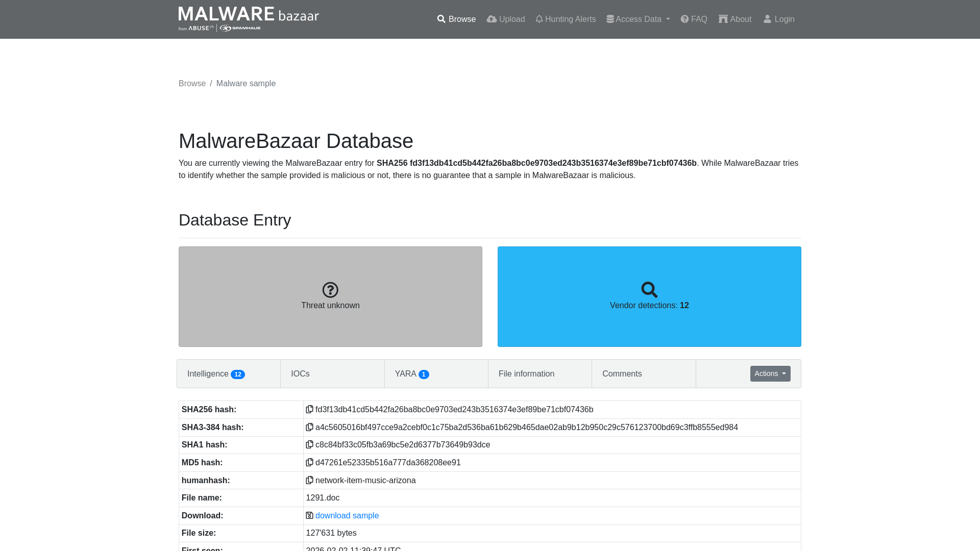Copy the MD5 hash to clipboard
Screen dimensions: 980x551
click(x=310, y=462)
